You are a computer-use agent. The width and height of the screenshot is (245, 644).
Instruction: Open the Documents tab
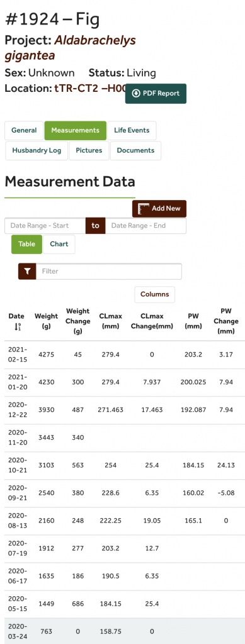point(135,151)
